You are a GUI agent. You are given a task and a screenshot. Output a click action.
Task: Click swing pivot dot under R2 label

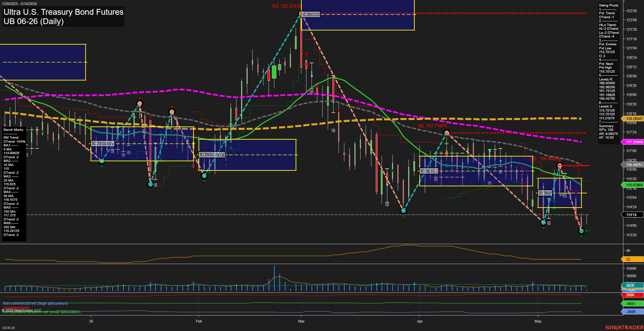446,133
